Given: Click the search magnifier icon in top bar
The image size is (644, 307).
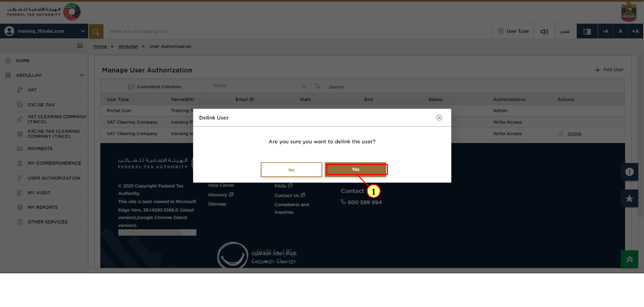Looking at the screenshot, I should pyautogui.click(x=96, y=31).
